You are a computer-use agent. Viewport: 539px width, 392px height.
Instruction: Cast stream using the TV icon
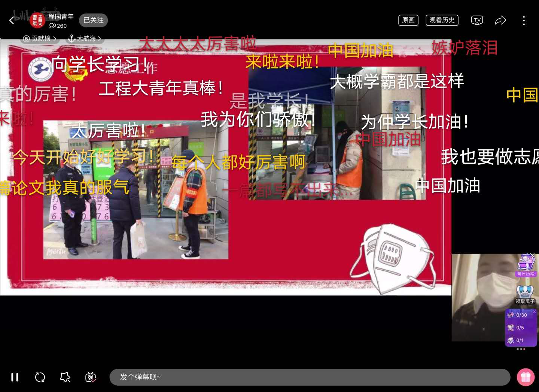[476, 20]
